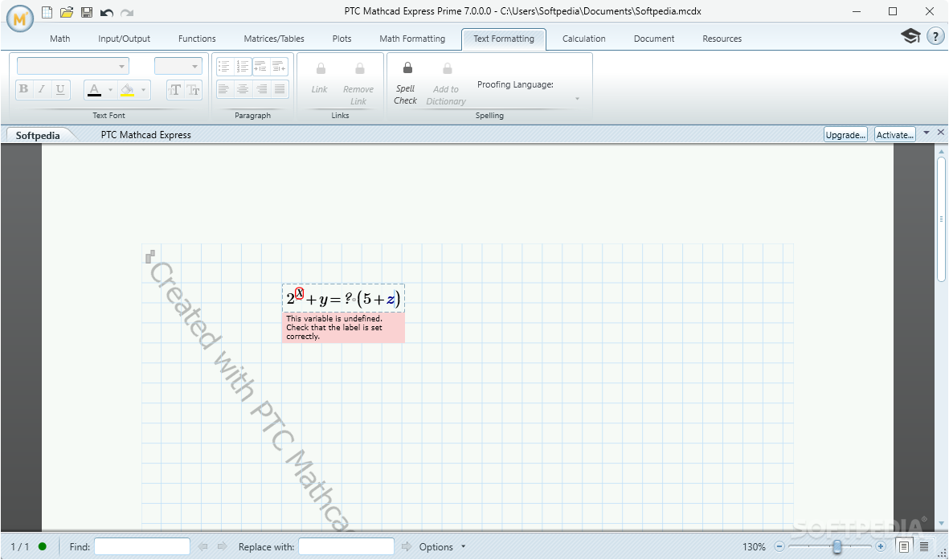
Task: Expand the font color dropdown arrow
Action: click(x=110, y=90)
